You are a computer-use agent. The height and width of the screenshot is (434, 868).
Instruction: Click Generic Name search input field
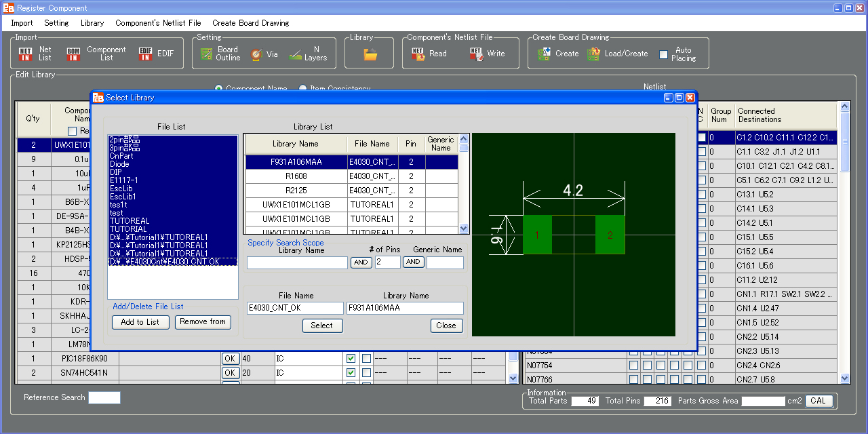[445, 262]
